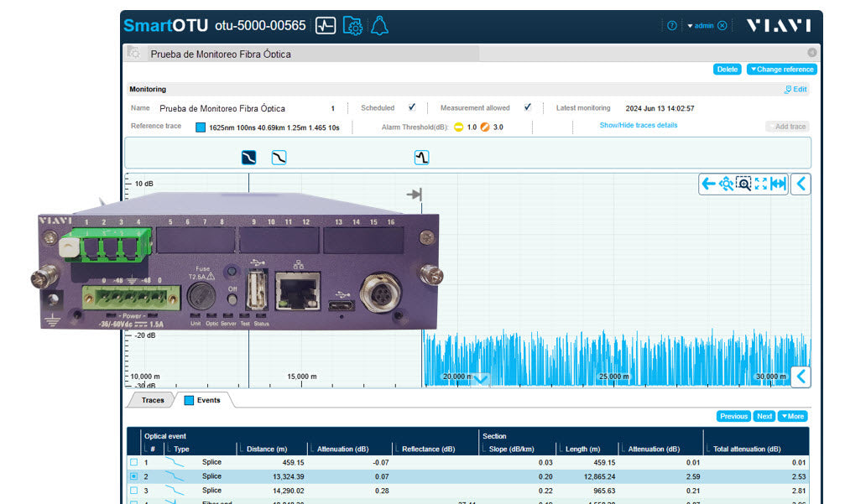Click the lower right chevron on the graph
Viewport: 845px width, 504px height.
coord(801,377)
